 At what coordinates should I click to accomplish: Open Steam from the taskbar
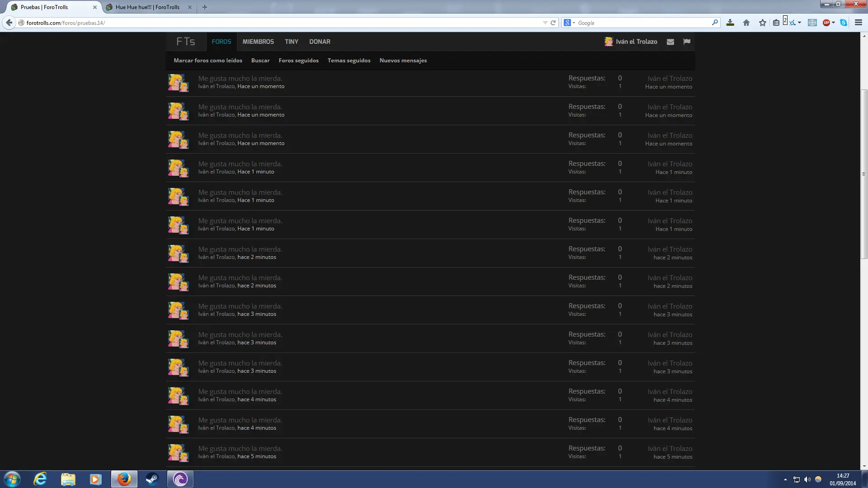pos(152,479)
